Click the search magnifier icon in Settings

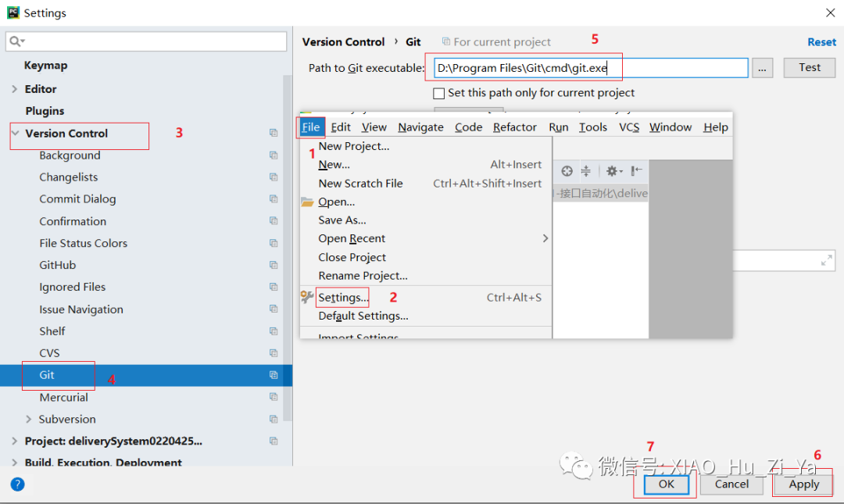(15, 41)
